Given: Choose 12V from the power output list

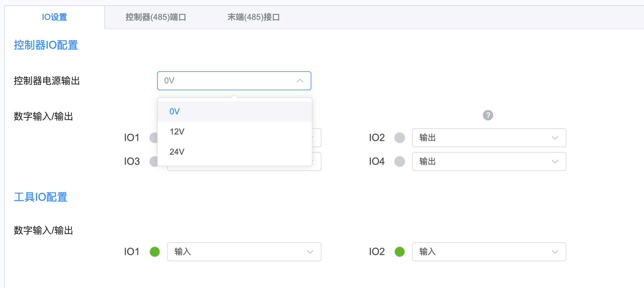Looking at the screenshot, I should click(x=234, y=132).
